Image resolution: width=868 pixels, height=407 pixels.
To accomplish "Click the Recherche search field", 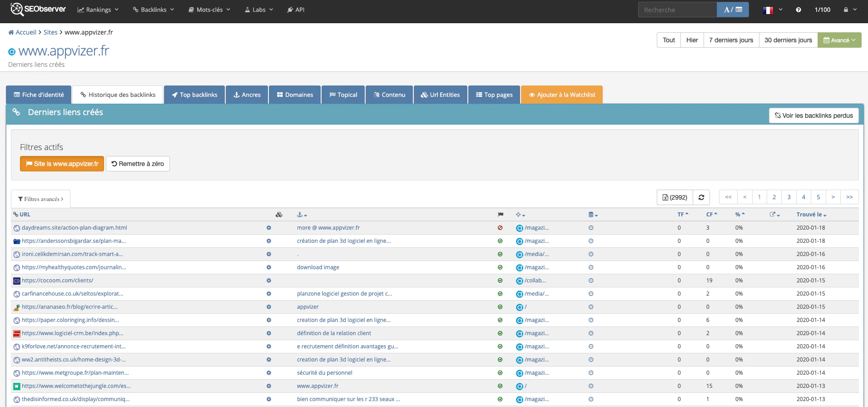I will 677,10.
